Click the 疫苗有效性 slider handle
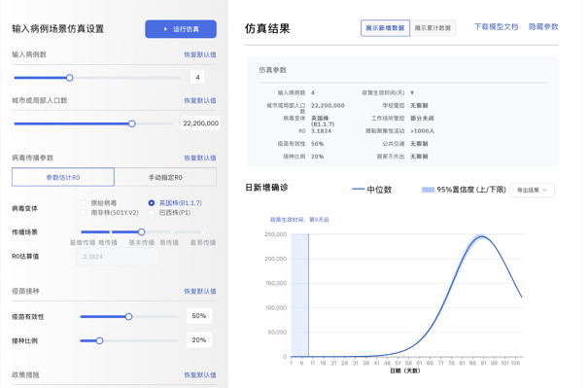The height and width of the screenshot is (388, 588). 128,317
